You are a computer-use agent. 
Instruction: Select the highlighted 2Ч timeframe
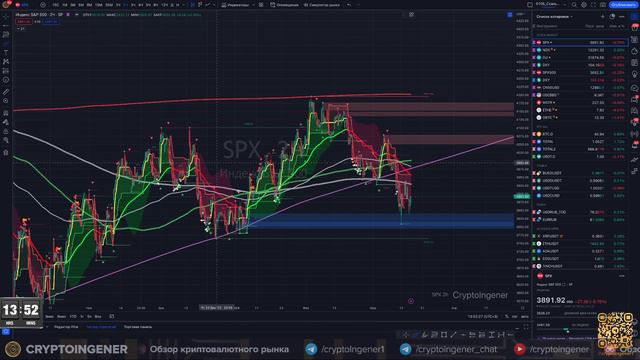[125, 5]
